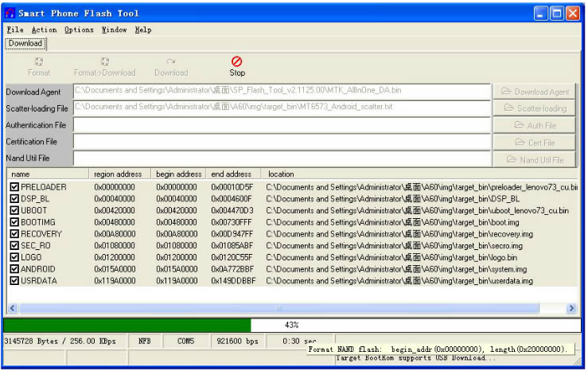Screen dimensions: 588x371
Task: Toggle the RECOVERY partition checkbox
Action: click(x=14, y=234)
